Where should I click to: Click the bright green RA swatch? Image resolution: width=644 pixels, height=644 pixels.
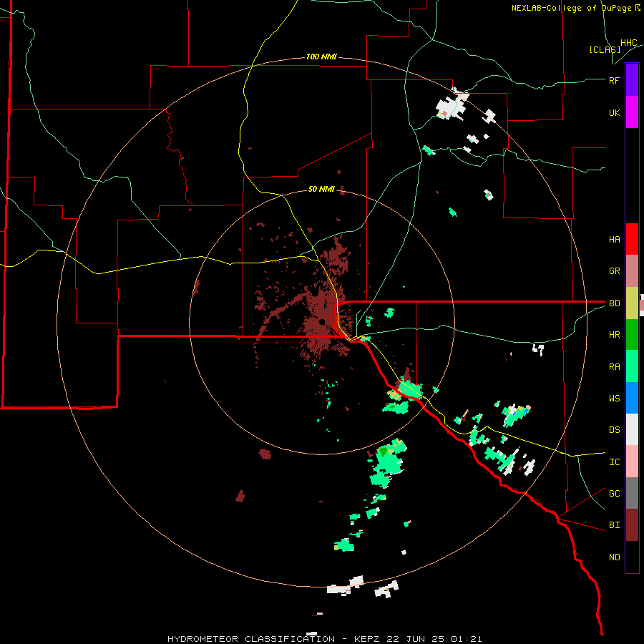(632, 366)
